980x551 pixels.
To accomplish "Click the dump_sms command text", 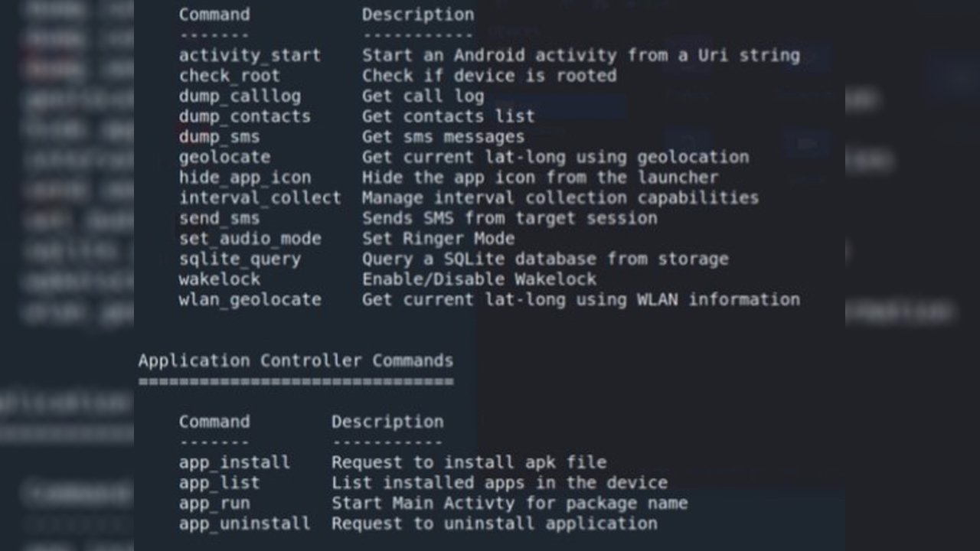I will click(219, 137).
